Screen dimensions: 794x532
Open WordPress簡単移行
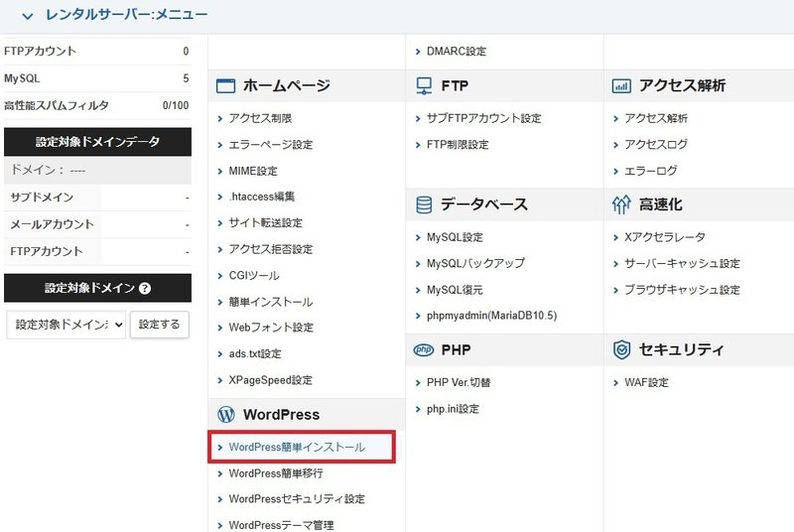(x=276, y=473)
